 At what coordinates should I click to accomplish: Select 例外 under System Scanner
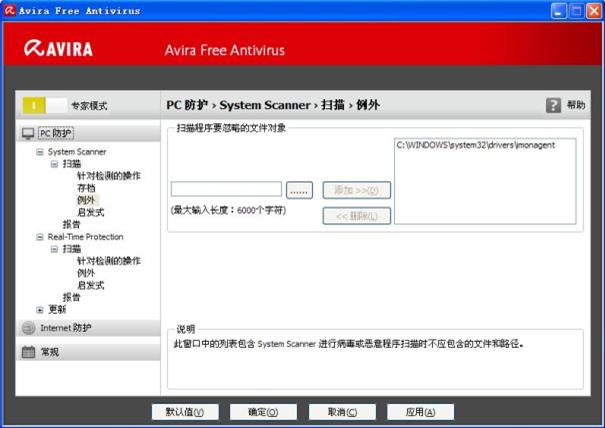(86, 200)
